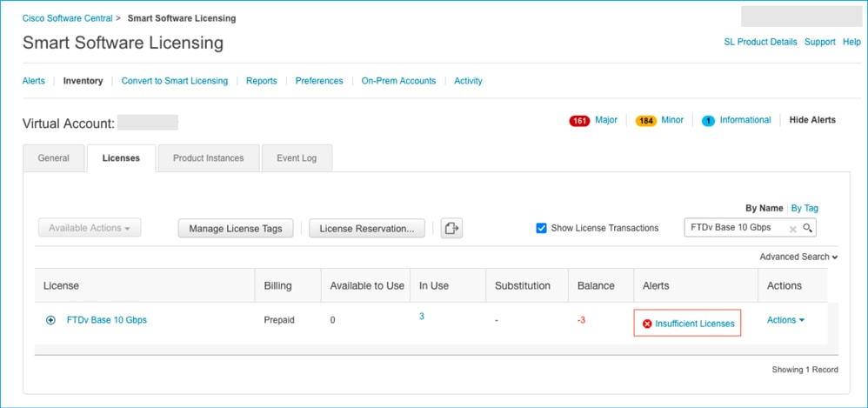Click the blue 1 Informational badge
The width and height of the screenshot is (868, 408).
click(x=708, y=121)
